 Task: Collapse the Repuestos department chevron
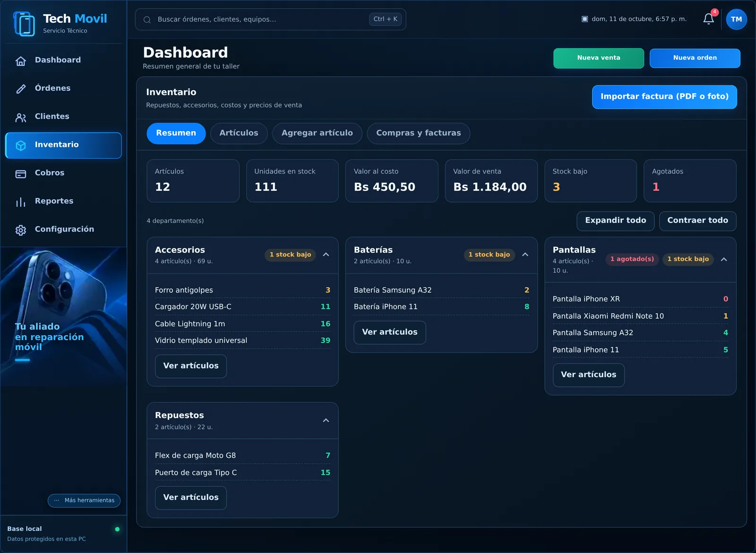click(x=326, y=420)
